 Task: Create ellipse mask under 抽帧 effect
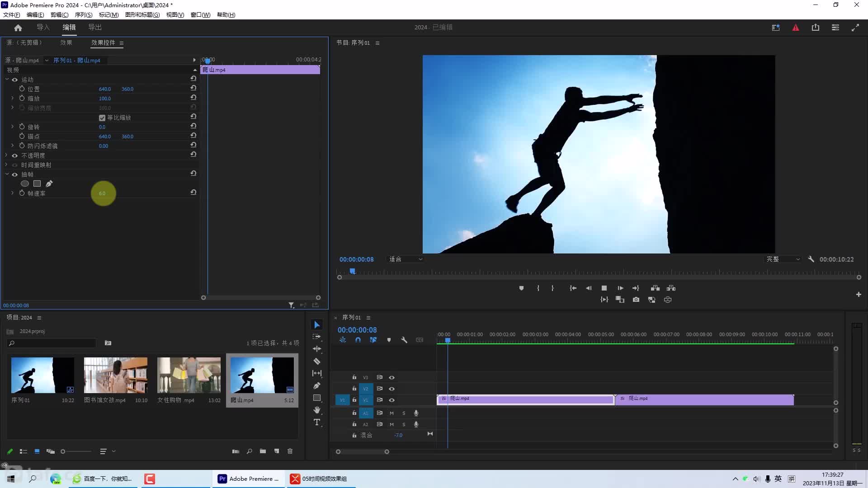(x=25, y=183)
